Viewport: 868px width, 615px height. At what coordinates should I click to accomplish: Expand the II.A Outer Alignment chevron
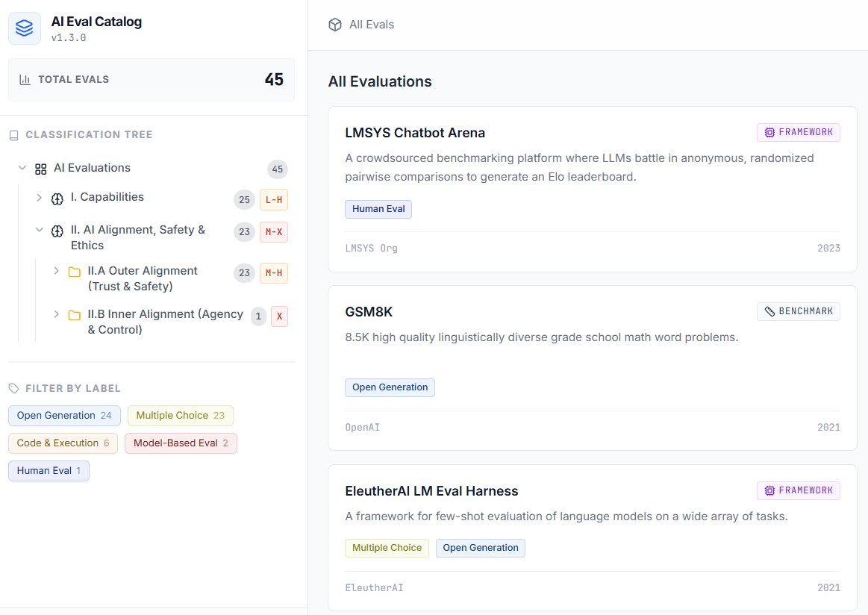click(x=56, y=271)
